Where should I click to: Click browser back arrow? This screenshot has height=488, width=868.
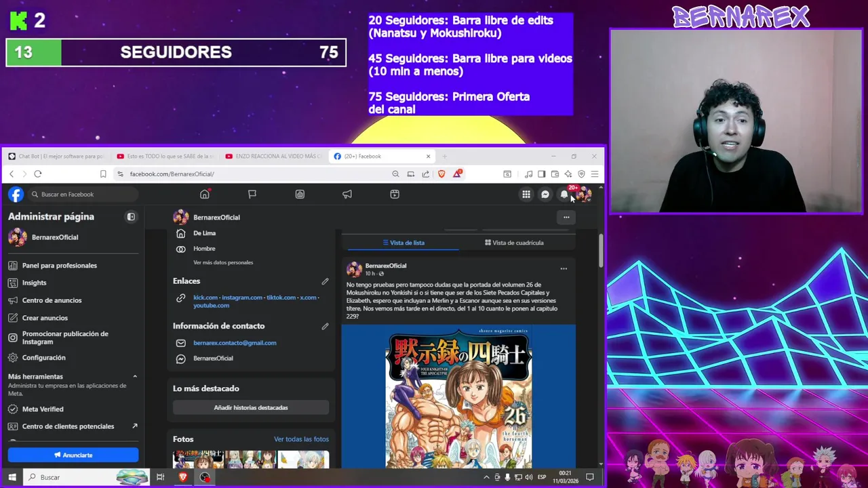pyautogui.click(x=12, y=174)
